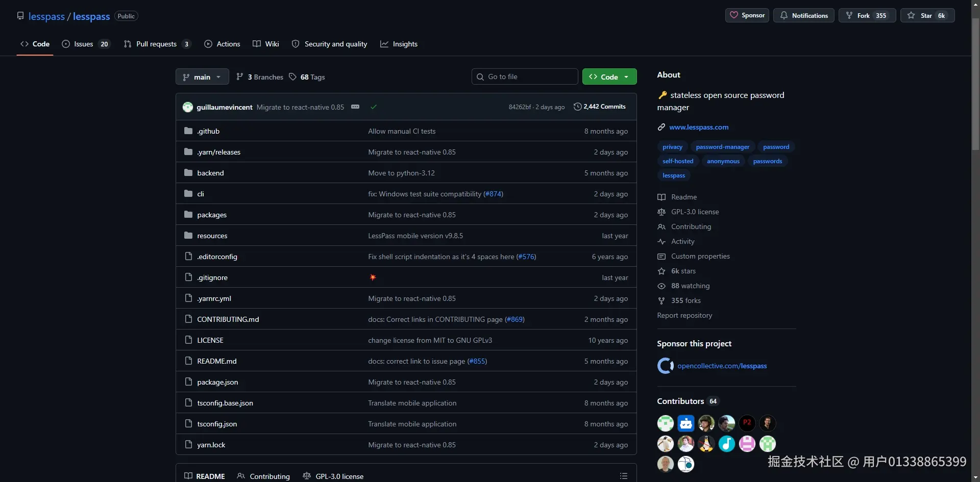This screenshot has height=482, width=980.
Task: Select GPL-3.0 license tab below file list
Action: (x=333, y=476)
